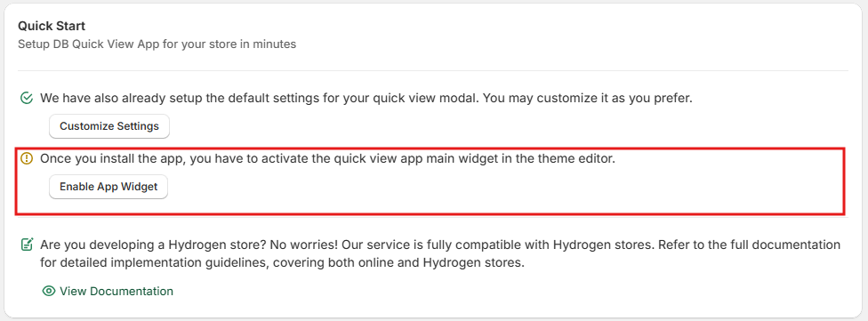Viewport: 868px width, 321px height.
Task: Click the yellow exclamation warning icon
Action: (x=26, y=158)
